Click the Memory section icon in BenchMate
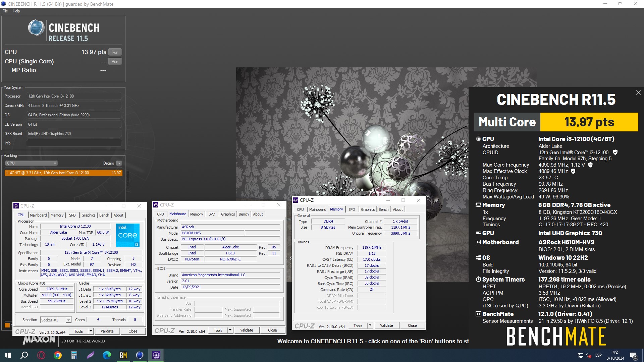 [478, 205]
